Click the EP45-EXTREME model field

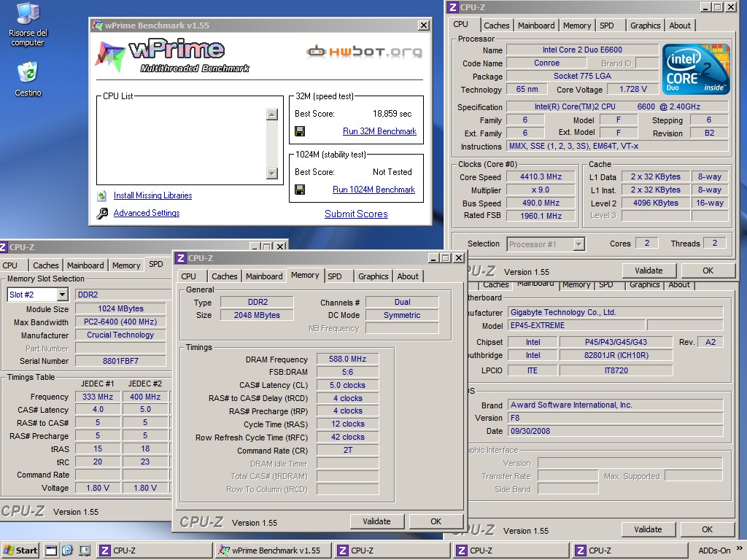[x=576, y=326]
